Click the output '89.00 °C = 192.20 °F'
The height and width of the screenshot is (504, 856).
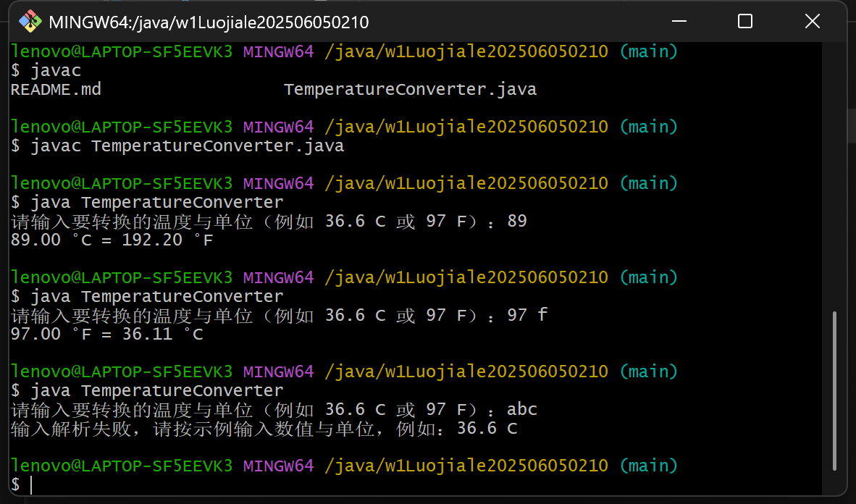[x=112, y=240]
